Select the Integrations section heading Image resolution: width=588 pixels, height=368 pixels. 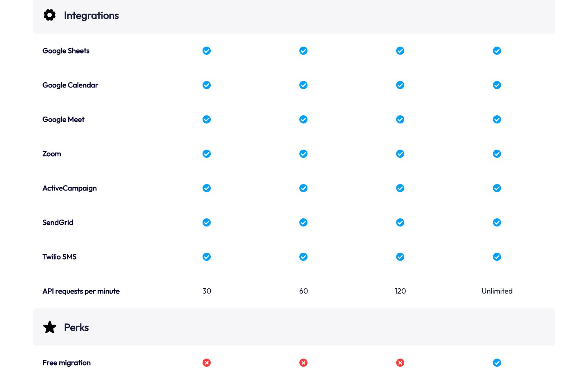pos(91,16)
